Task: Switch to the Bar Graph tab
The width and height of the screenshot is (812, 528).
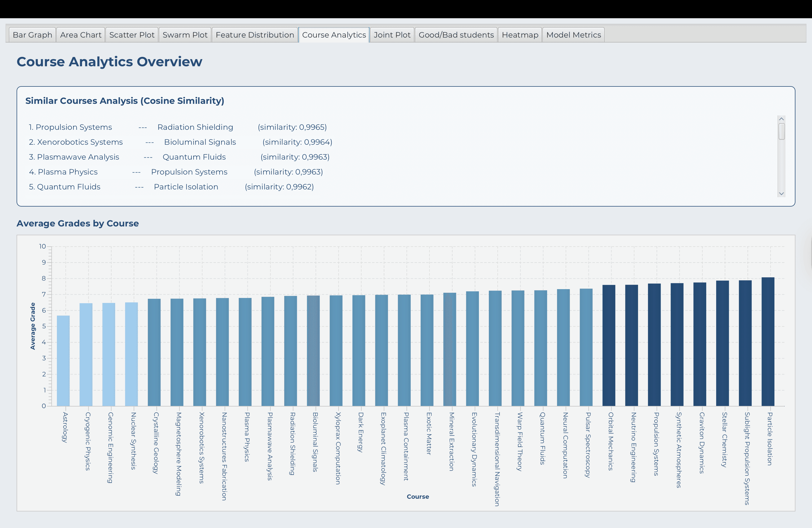Action: coord(32,35)
